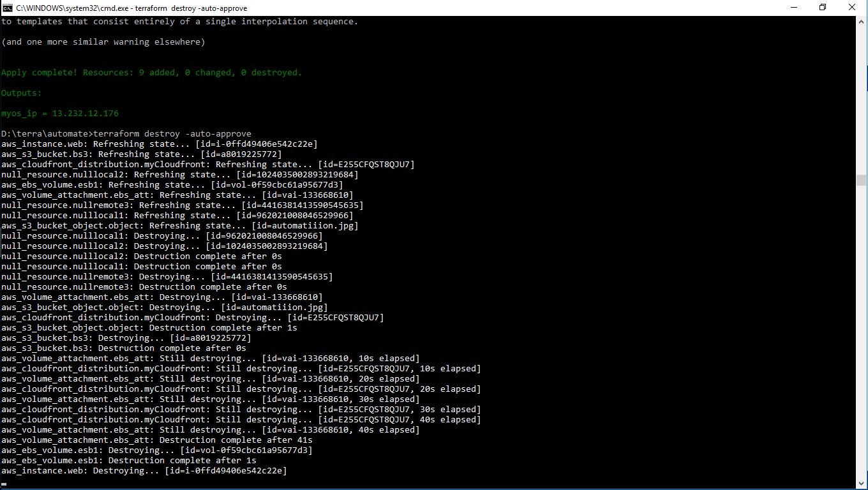Click 'aws_instance.web: Destroying...' line

(x=144, y=471)
